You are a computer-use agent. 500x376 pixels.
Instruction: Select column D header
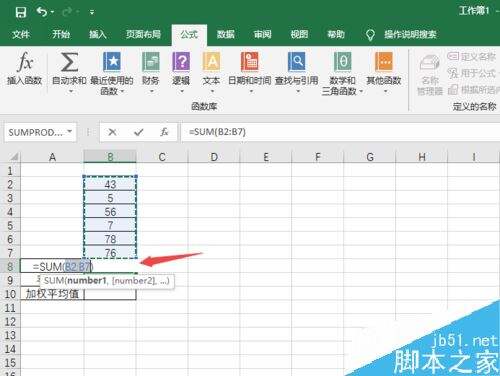click(214, 157)
